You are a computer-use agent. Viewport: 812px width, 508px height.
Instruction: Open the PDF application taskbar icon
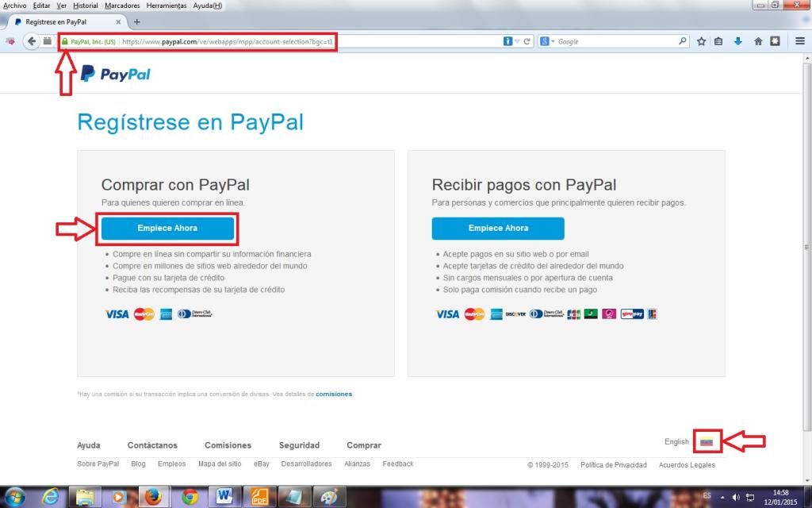(259, 498)
